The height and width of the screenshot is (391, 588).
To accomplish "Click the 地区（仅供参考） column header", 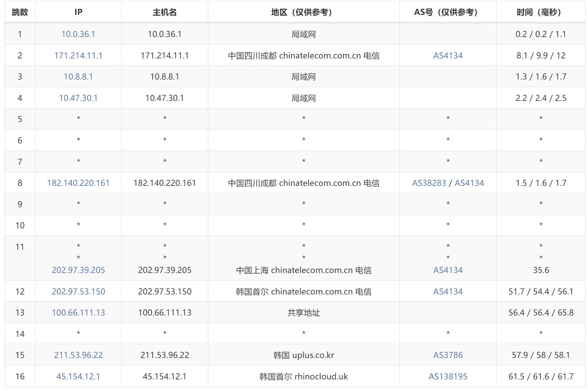I will pos(303,12).
